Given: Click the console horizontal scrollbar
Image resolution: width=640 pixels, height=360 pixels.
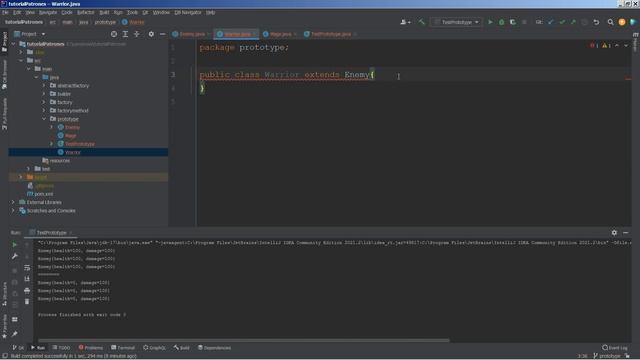Looking at the screenshot, I should 244,340.
